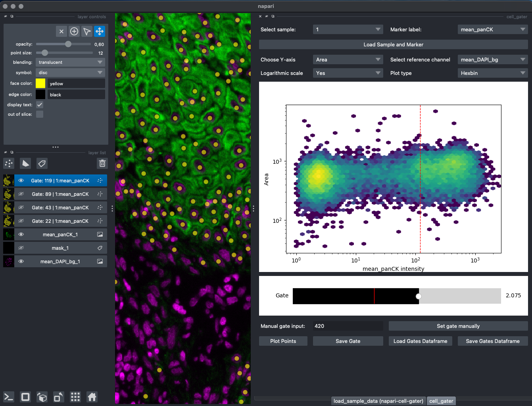Click Load Sample and Marker button
This screenshot has width=532, height=406.
pyautogui.click(x=393, y=45)
